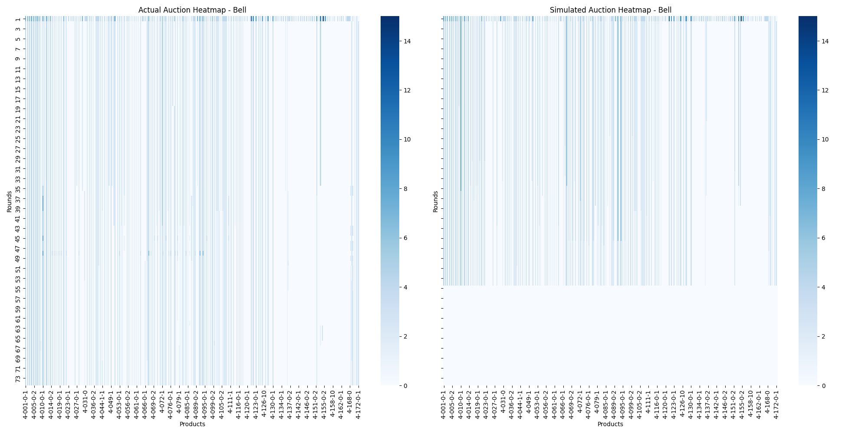Click round label 47 on the Actual heatmap
The width and height of the screenshot is (868, 434).
tap(18, 249)
